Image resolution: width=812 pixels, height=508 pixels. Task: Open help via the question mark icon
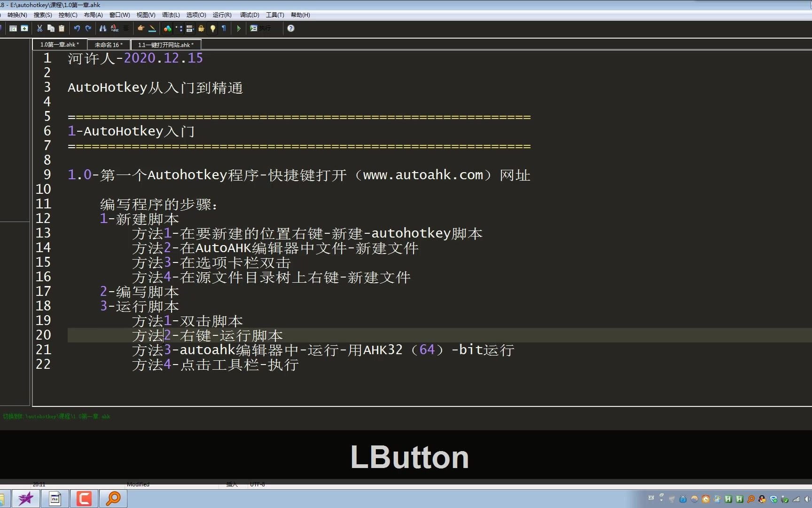click(x=291, y=28)
